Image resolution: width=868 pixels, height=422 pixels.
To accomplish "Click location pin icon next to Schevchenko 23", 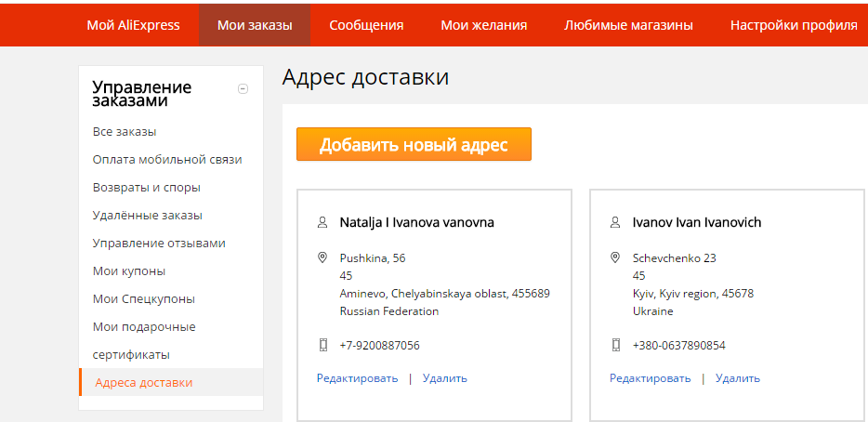I will point(615,257).
